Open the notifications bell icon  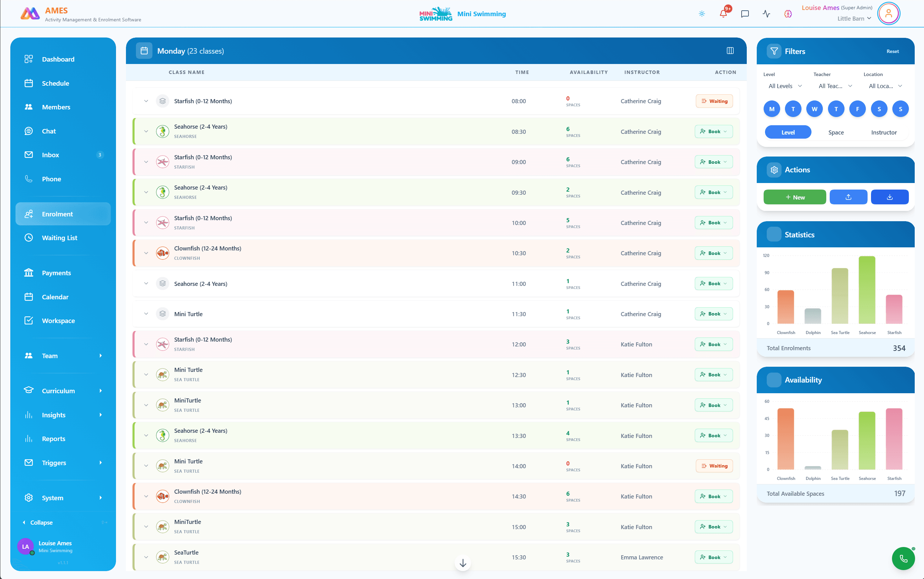(x=723, y=14)
